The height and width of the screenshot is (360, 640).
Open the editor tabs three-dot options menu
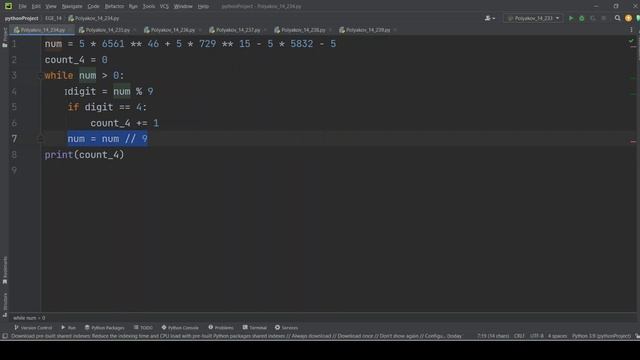click(631, 30)
